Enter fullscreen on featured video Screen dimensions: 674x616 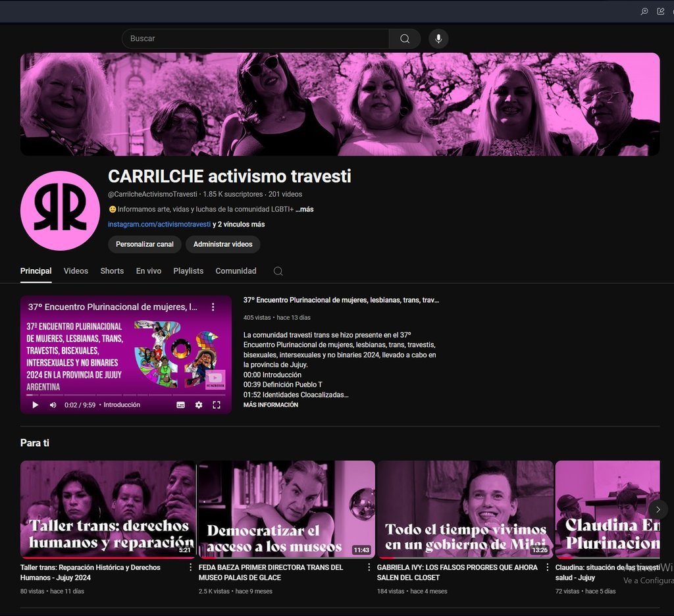(x=217, y=405)
